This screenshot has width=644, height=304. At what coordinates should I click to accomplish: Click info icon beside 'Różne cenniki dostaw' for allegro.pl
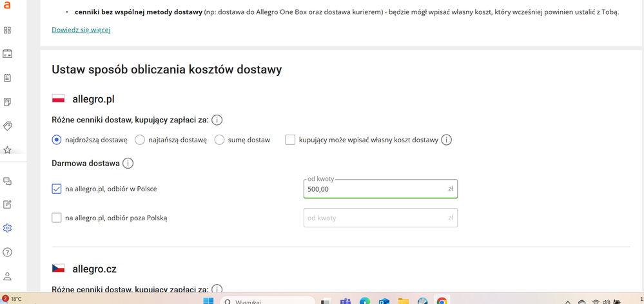point(217,120)
